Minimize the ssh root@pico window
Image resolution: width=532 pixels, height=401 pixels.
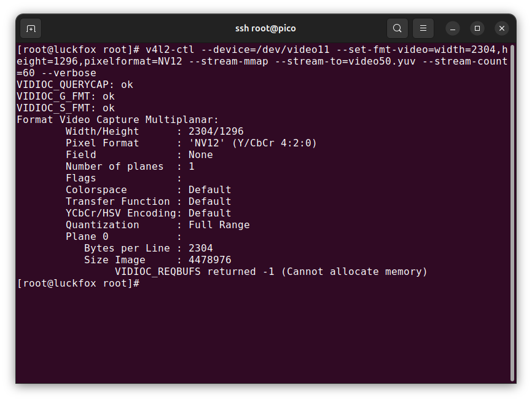coord(453,28)
